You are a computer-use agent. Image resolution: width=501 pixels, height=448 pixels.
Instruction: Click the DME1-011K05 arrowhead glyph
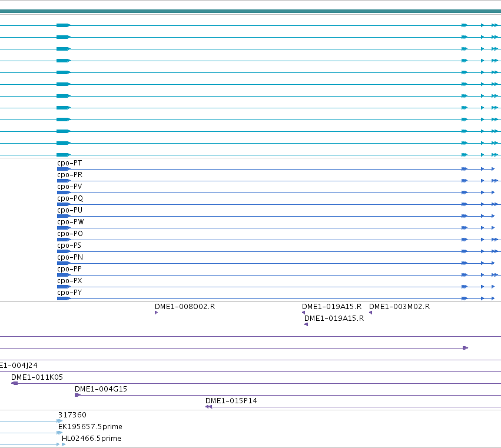pos(14,383)
